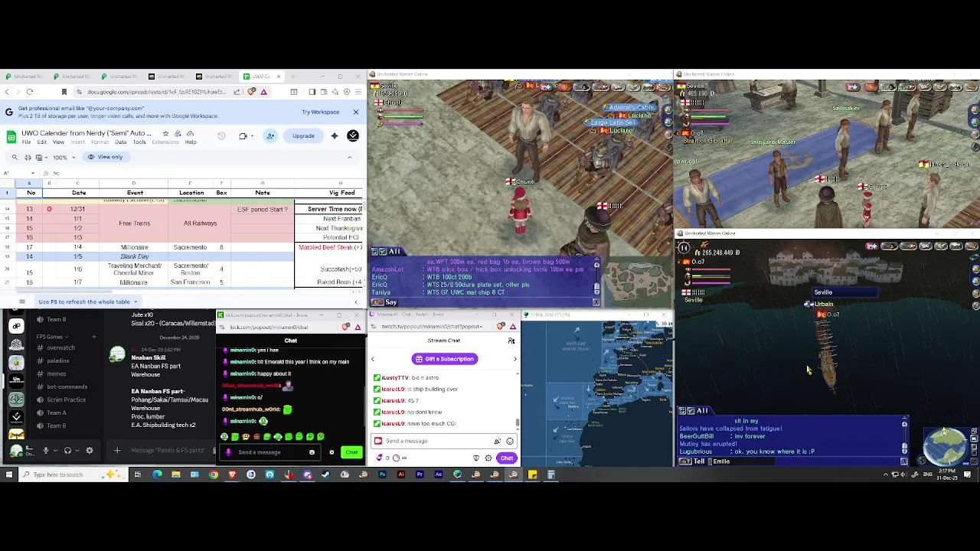
Task: Reload the Google Sheets browser page
Action: tap(30, 92)
